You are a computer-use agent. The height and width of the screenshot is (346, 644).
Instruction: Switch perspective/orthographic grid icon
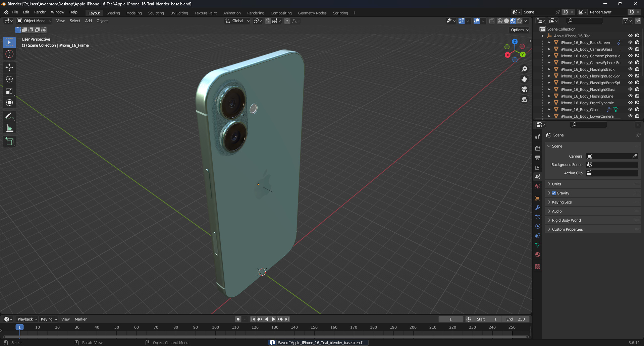[524, 99]
